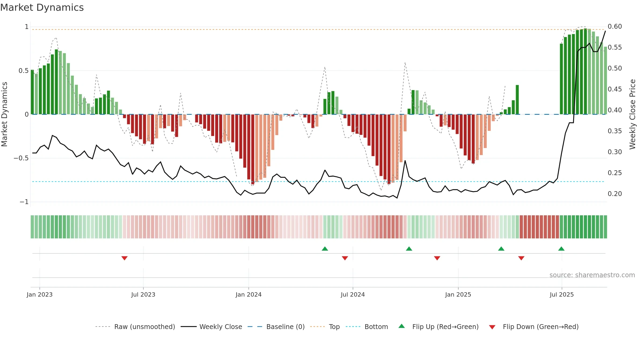The height and width of the screenshot is (362, 644).
Task: Select the Flip Up marker after Jul 2024
Action: pyautogui.click(x=409, y=249)
